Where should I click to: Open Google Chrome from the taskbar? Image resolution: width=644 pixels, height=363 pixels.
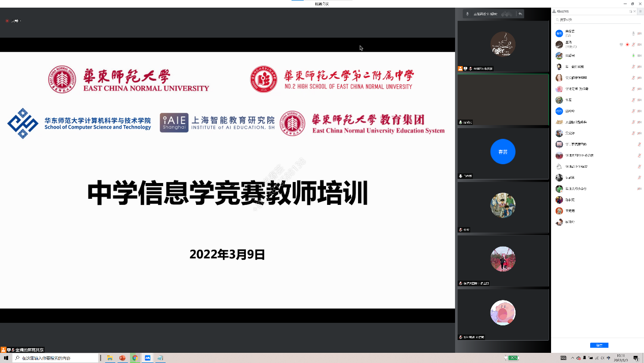[135, 358]
